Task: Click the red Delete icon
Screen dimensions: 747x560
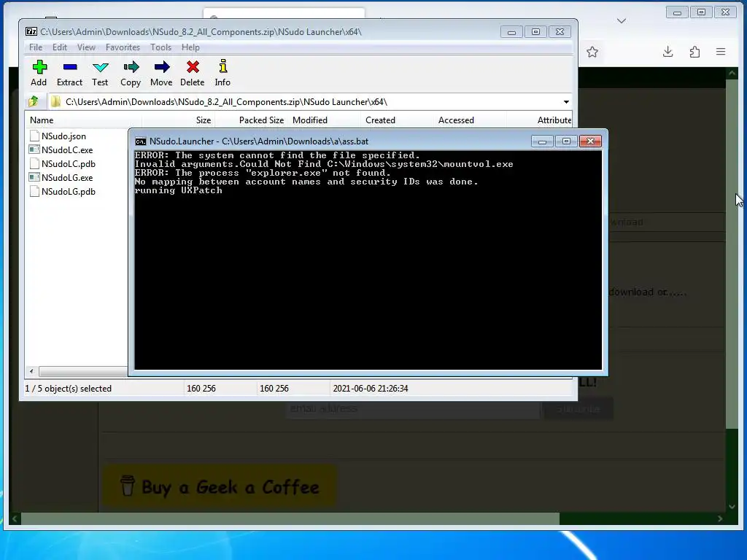Action: tap(193, 67)
